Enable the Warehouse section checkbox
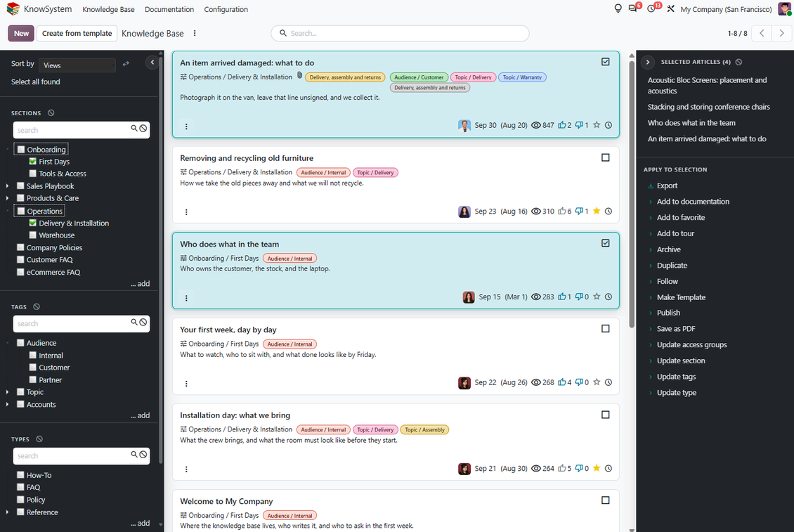Viewport: 794px width, 532px height. click(x=33, y=235)
